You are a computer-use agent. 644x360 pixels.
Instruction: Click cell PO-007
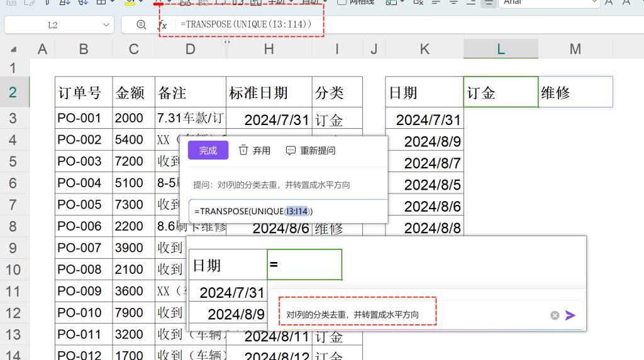coord(84,248)
